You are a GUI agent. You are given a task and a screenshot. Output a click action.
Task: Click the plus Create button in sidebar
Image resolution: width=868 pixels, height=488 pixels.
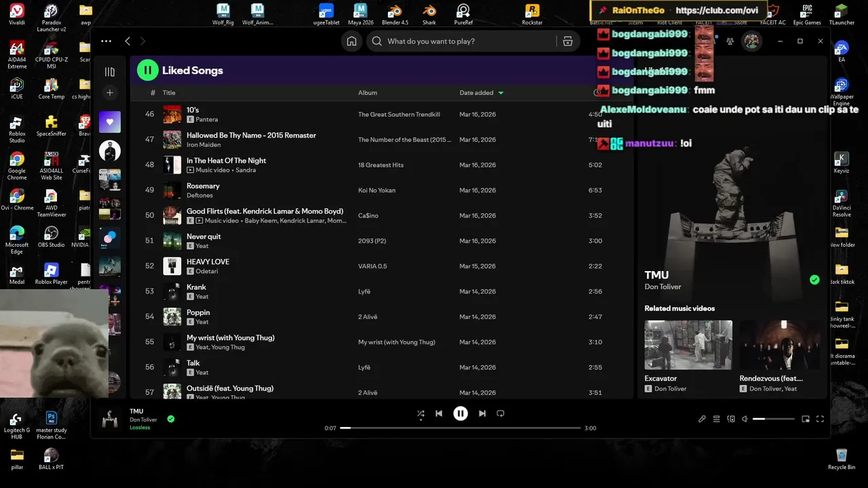(x=110, y=93)
